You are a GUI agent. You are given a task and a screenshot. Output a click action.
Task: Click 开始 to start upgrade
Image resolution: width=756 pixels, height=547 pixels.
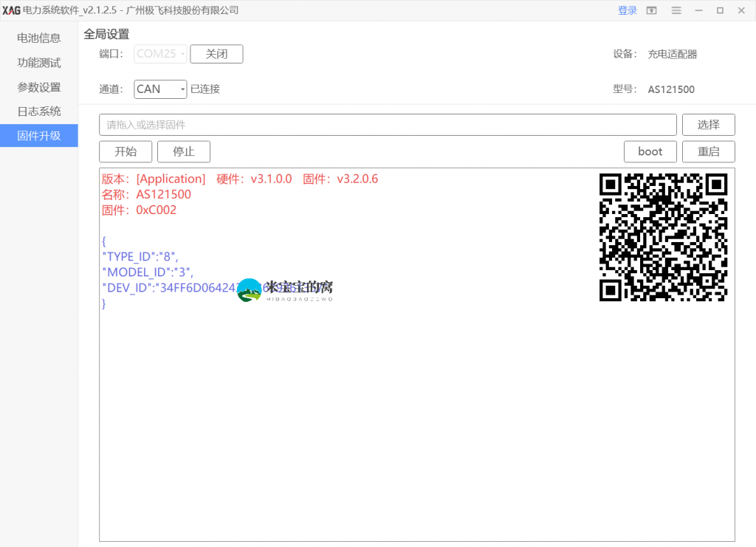coord(126,151)
